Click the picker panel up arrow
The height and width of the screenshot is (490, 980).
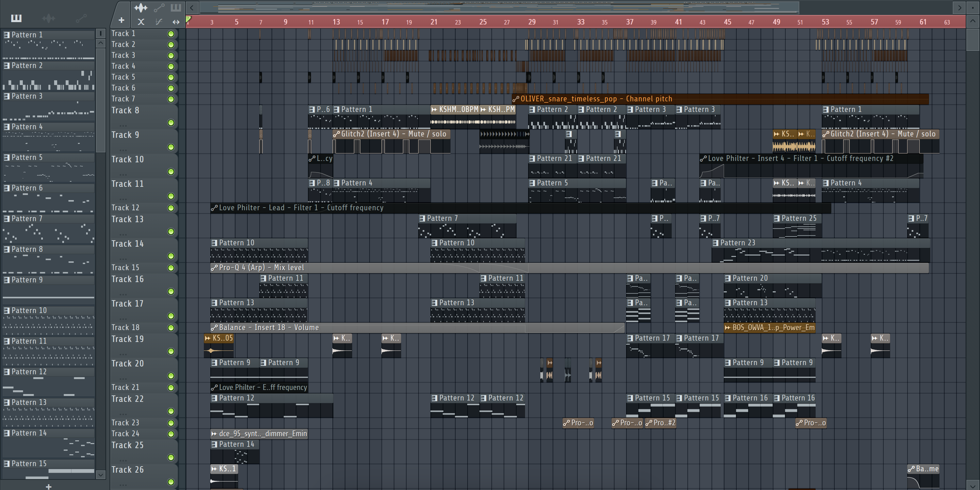point(100,43)
